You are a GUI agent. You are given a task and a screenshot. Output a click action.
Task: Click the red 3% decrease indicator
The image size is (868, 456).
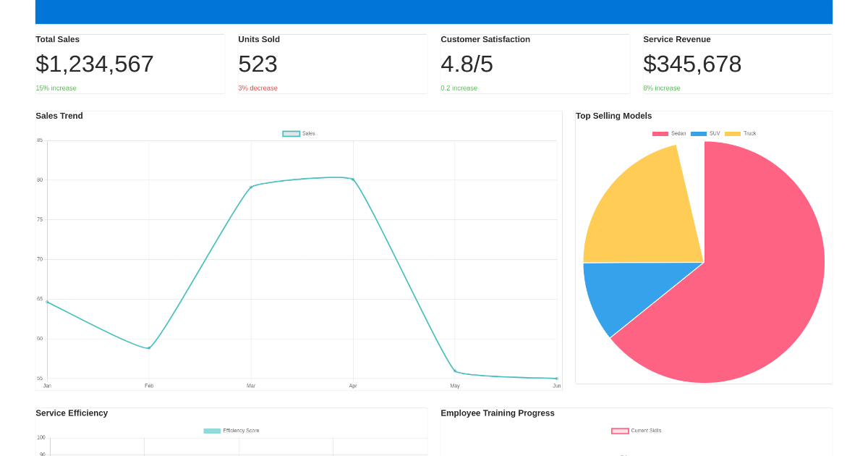(258, 88)
